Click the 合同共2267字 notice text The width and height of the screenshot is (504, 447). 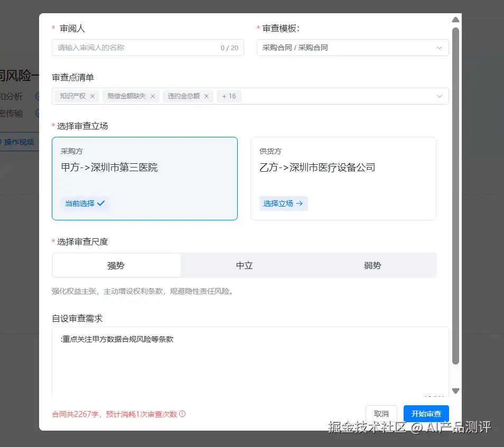pos(115,414)
